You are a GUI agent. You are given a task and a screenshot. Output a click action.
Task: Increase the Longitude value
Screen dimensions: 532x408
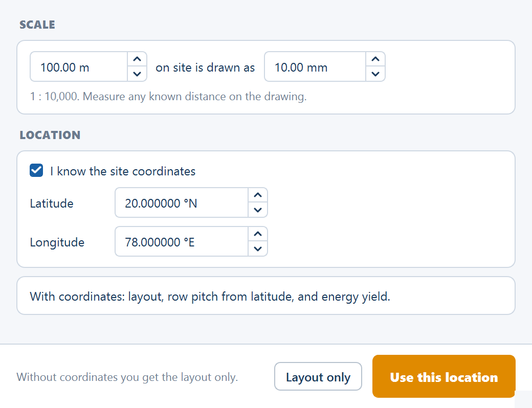click(x=258, y=234)
